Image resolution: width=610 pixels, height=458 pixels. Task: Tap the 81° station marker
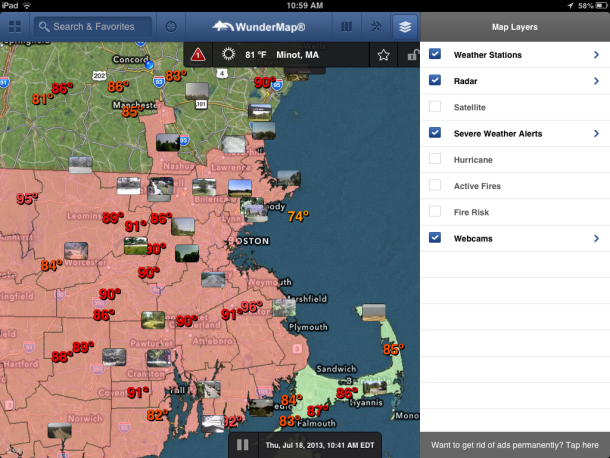click(42, 99)
